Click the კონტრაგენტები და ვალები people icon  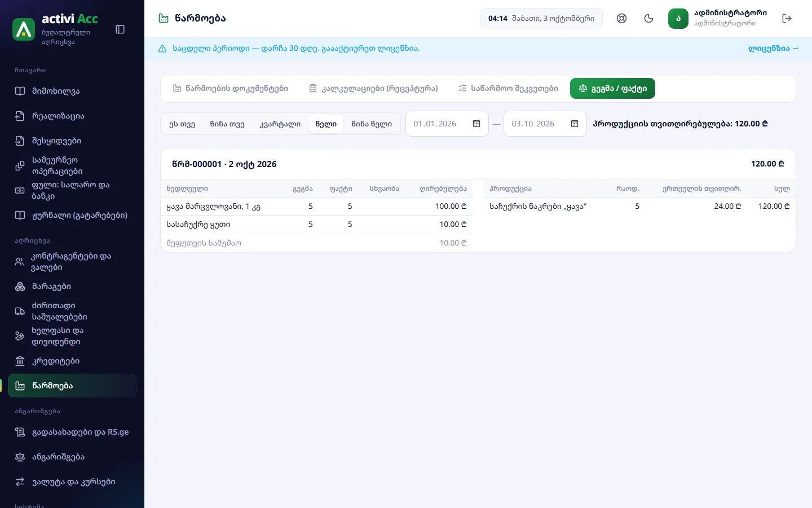coord(20,261)
